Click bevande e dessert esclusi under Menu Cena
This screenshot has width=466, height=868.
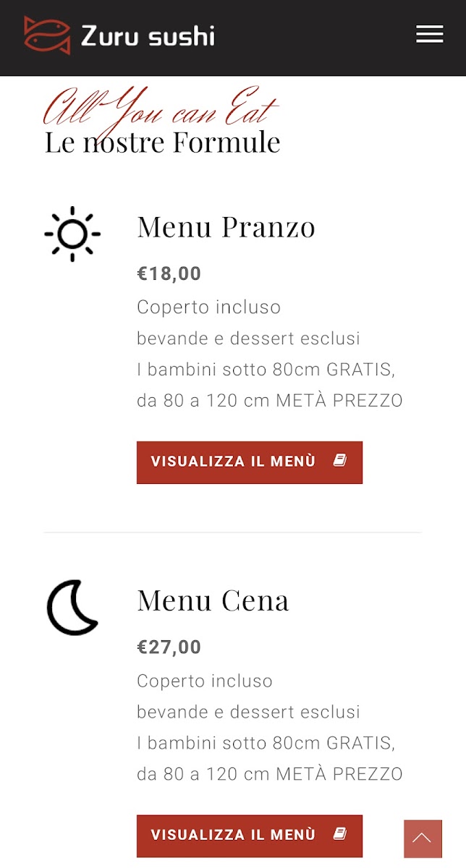coord(248,712)
